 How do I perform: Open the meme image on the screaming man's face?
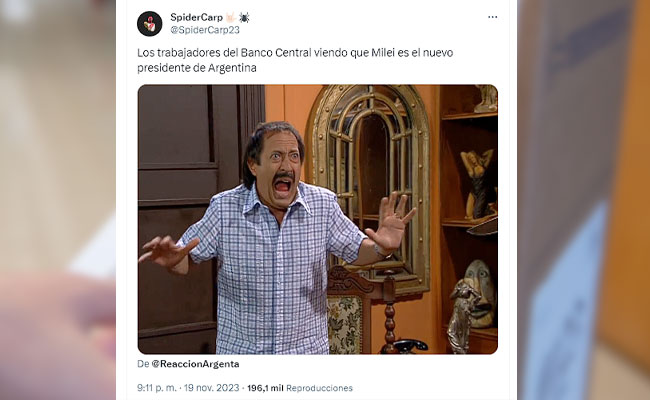280,168
